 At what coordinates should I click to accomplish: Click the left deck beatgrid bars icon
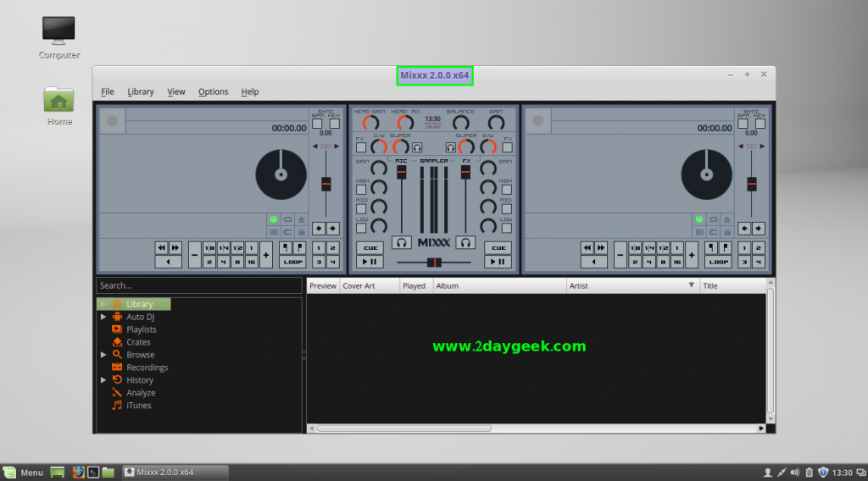(x=274, y=232)
